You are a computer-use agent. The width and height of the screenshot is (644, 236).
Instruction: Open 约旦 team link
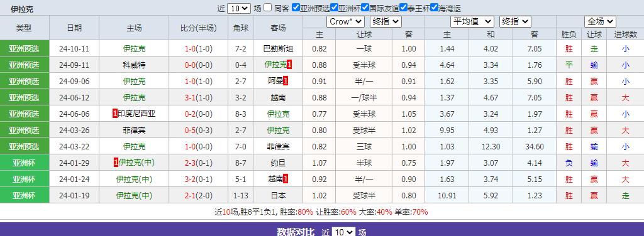pyautogui.click(x=278, y=163)
